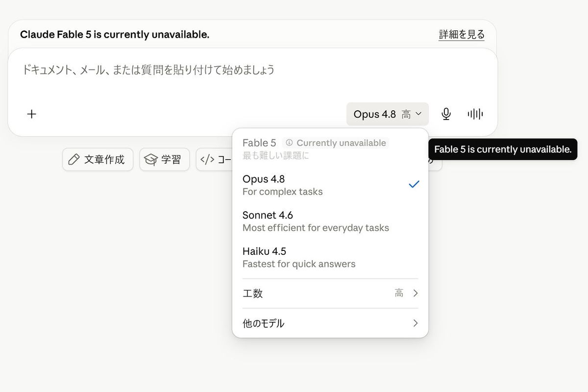Open 他のモデル menu item
The height and width of the screenshot is (392, 588).
[x=330, y=323]
